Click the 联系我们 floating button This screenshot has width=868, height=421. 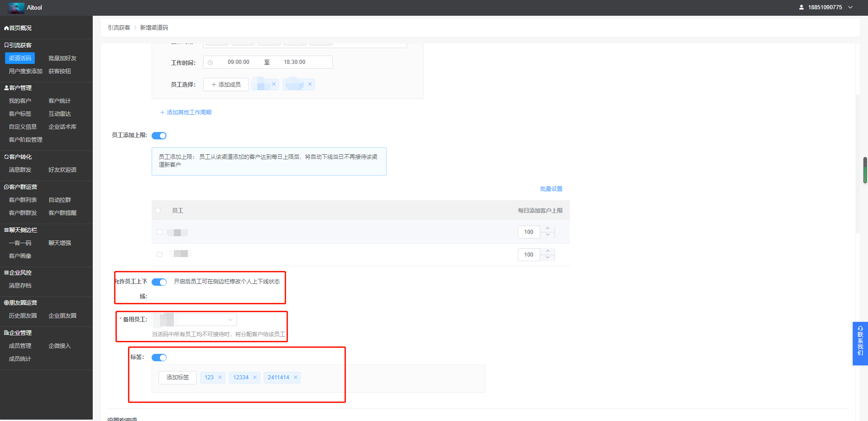(x=860, y=344)
